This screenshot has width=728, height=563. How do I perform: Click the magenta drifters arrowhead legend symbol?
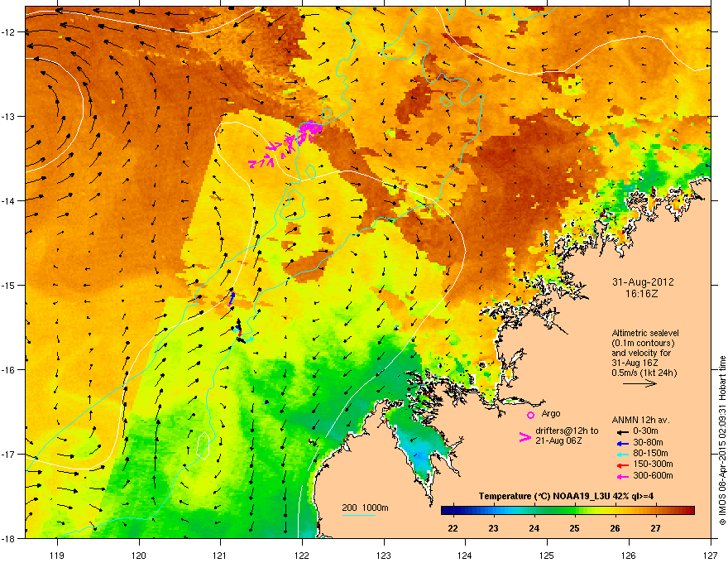coord(524,437)
